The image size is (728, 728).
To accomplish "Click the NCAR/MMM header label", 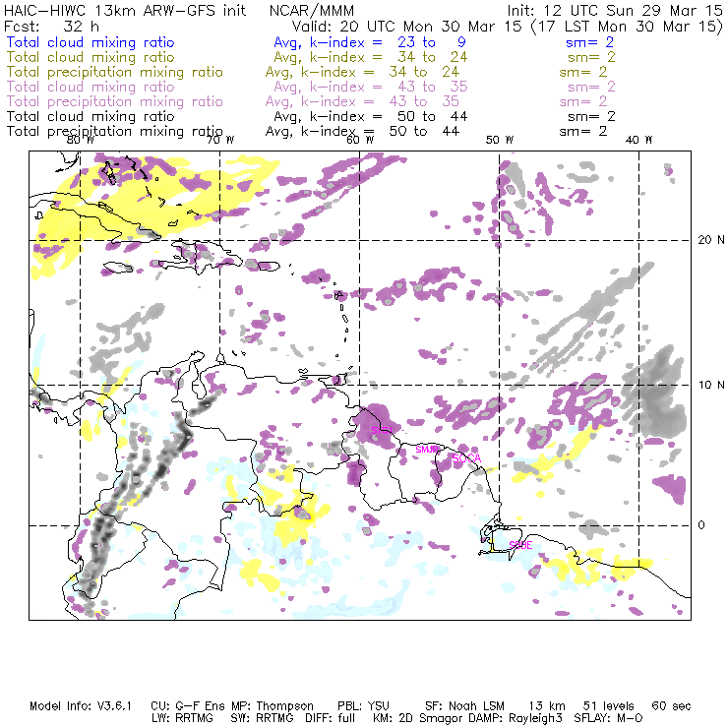I will tap(312, 10).
